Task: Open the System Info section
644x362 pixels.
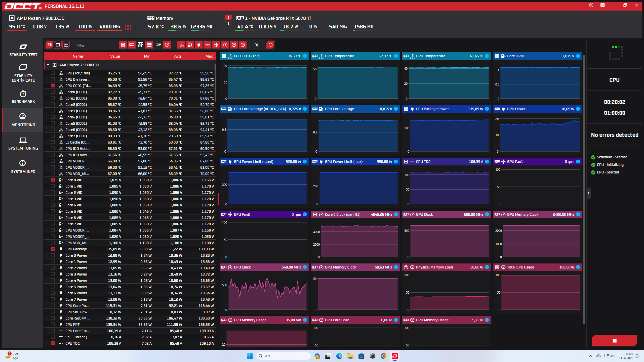Action: point(23,167)
